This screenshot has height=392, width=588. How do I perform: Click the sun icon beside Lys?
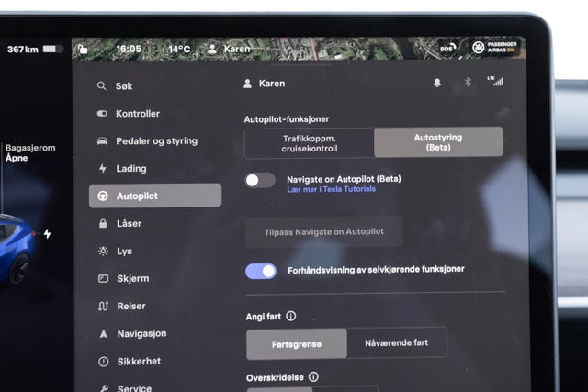tap(103, 251)
